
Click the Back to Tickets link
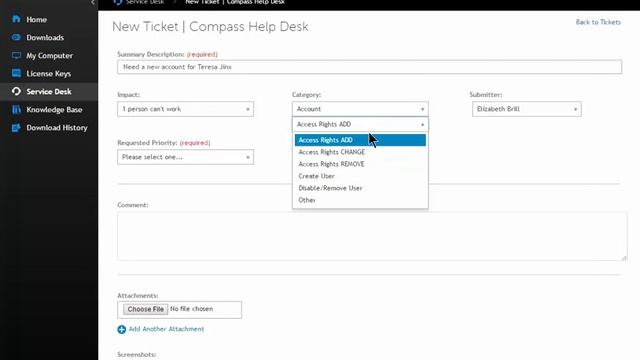point(598,22)
